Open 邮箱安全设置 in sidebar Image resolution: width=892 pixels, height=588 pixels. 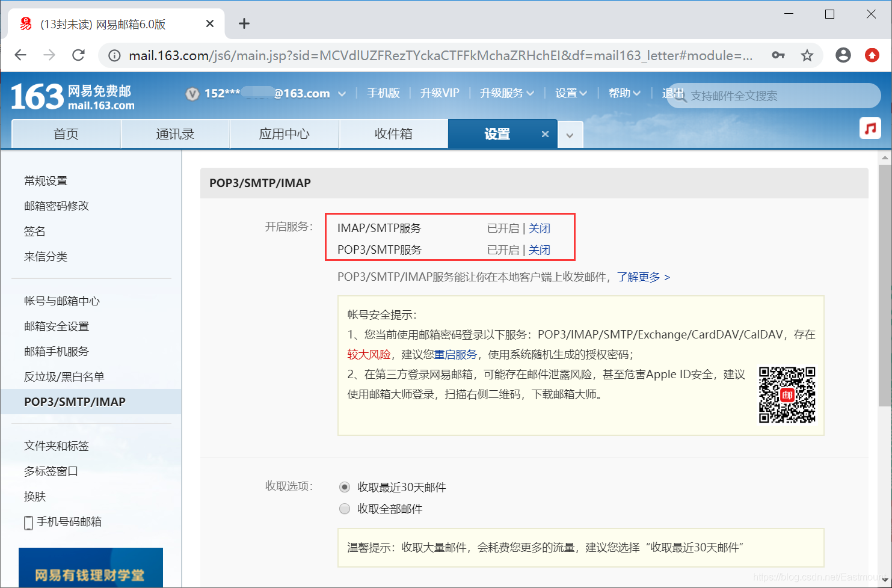(57, 326)
